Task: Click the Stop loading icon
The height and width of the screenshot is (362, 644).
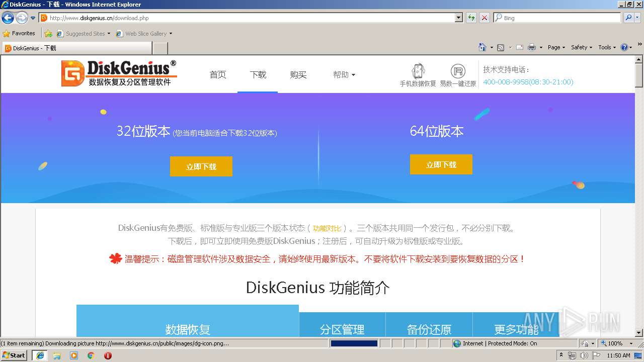Action: tap(485, 18)
